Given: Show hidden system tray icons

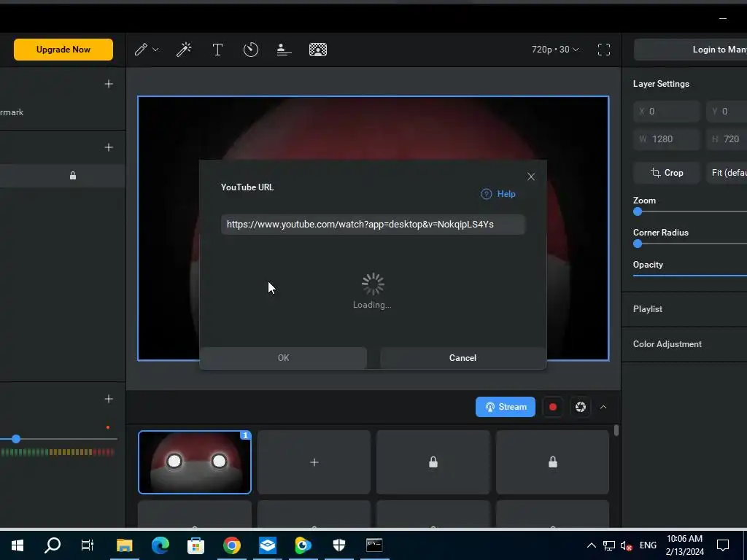Looking at the screenshot, I should (591, 545).
